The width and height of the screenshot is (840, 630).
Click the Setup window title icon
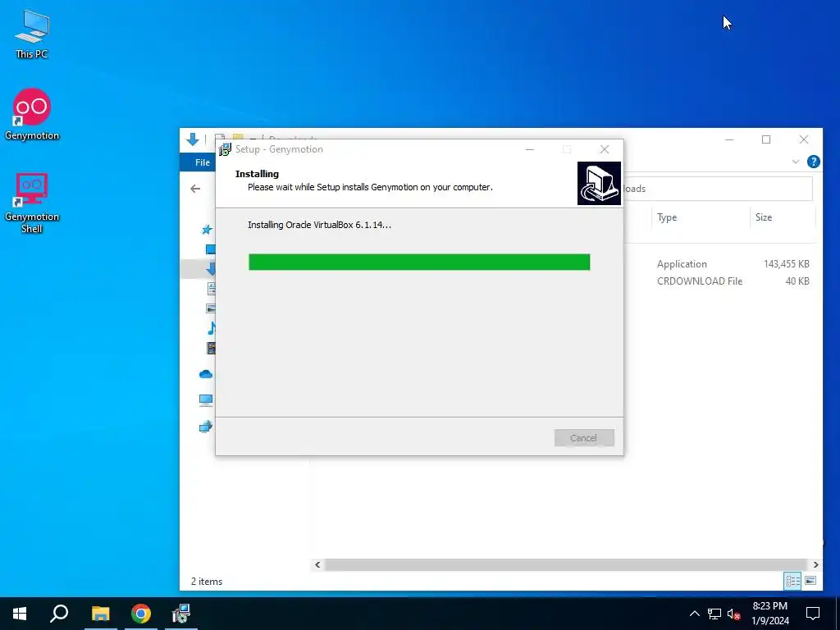tap(225, 149)
